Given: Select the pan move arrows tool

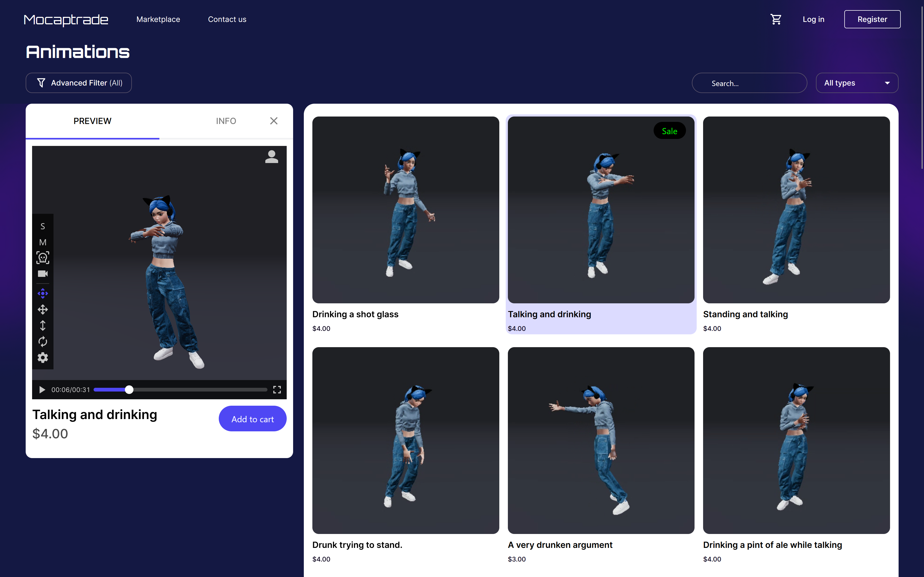Looking at the screenshot, I should pos(43,309).
